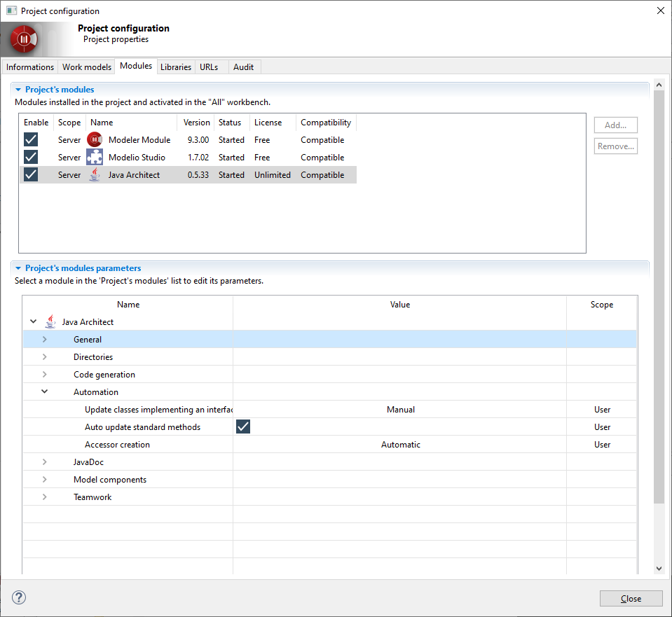Click the User scope of Auto update row
Viewport: 672px width, 617px height.
602,427
